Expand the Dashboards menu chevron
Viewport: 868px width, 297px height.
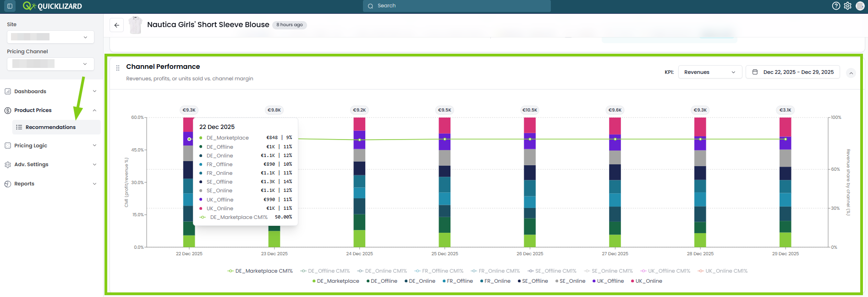pyautogui.click(x=94, y=91)
